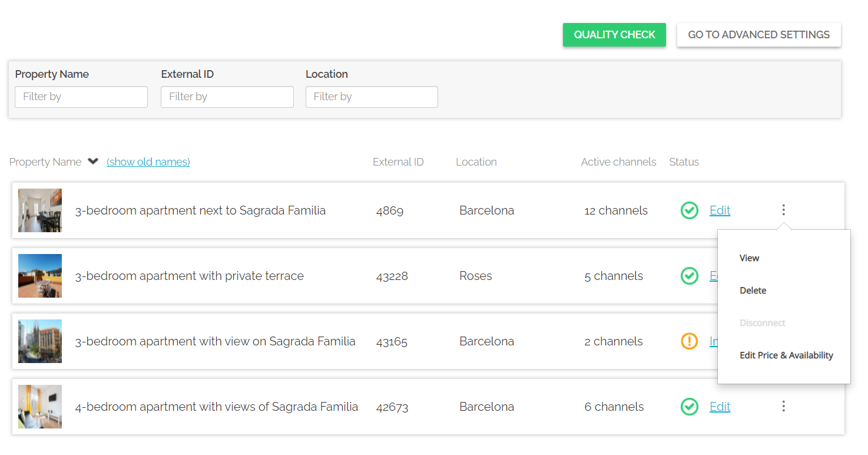
Task: Click Go To Advanced Settings button
Action: [x=758, y=35]
